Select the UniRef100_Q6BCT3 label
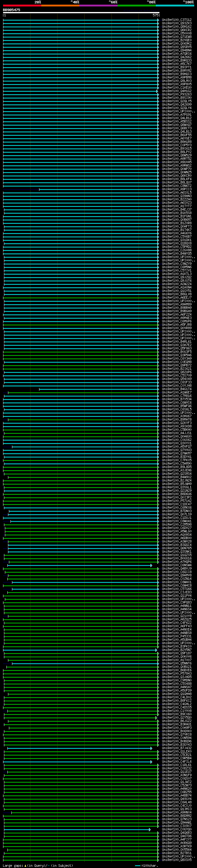197x868 pixels. tap(177, 128)
